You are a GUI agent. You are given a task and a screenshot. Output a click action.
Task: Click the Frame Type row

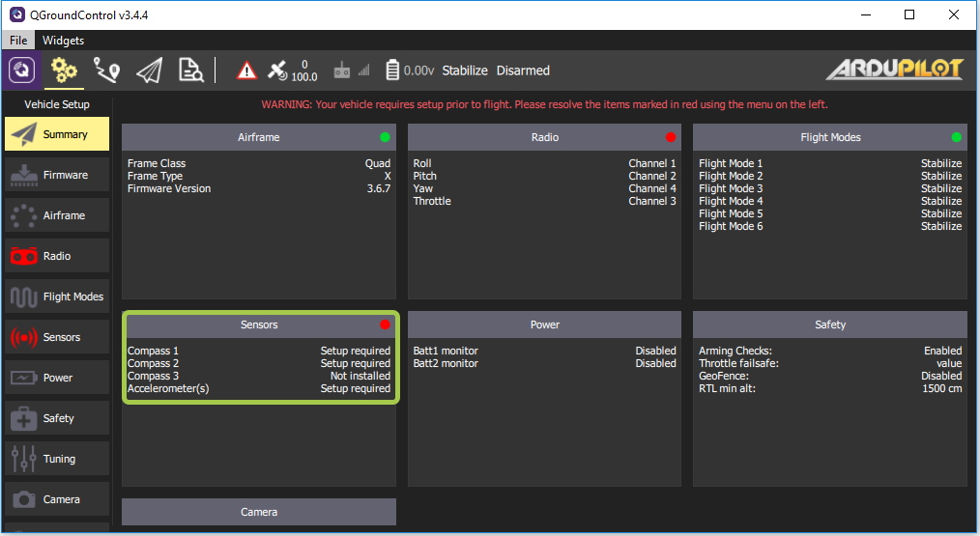(x=259, y=176)
